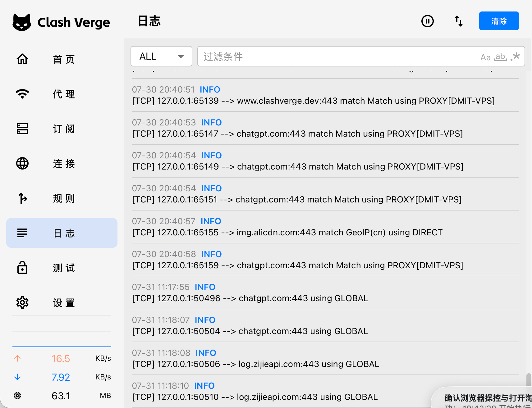532x408 pixels.
Task: Click the 清除 button to clear logs
Action: click(499, 21)
